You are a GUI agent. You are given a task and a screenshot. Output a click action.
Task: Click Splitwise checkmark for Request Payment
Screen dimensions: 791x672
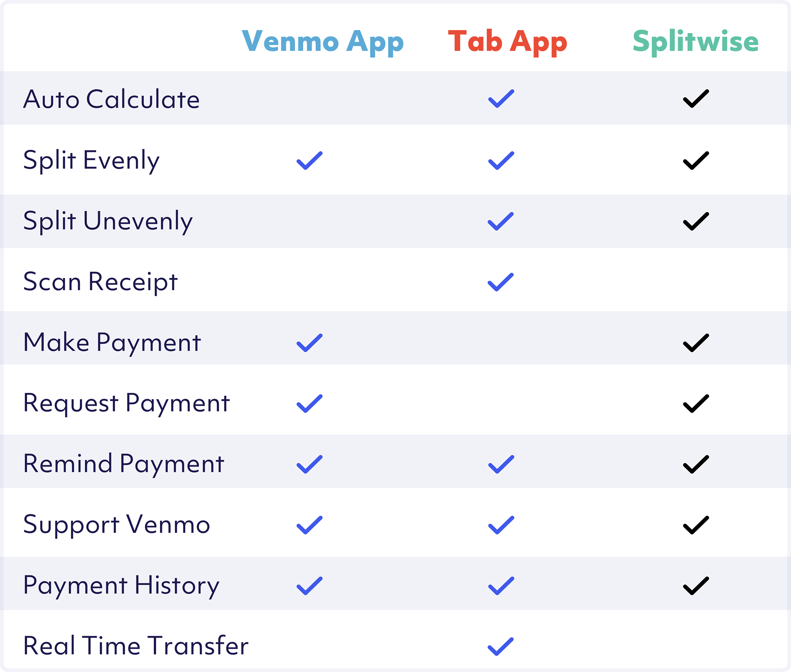click(696, 404)
